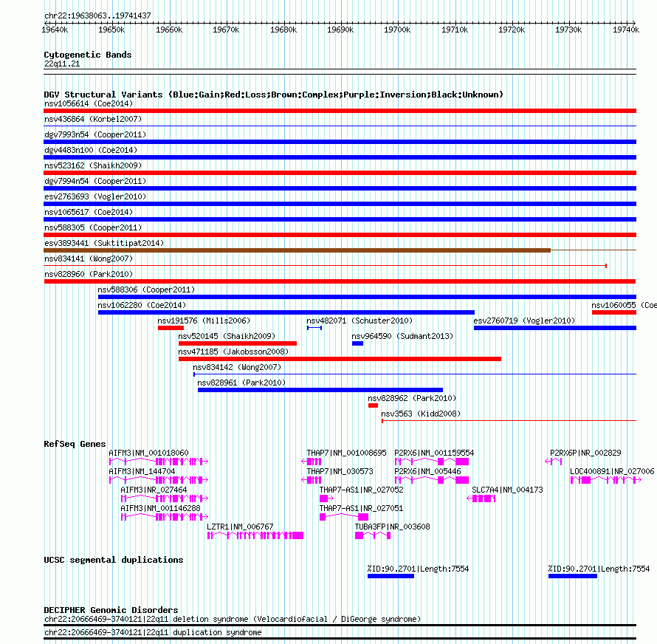Image resolution: width=657 pixels, height=644 pixels.
Task: Click the THAP7-AS1|NR_027051 transcript glyph
Action: click(x=344, y=517)
